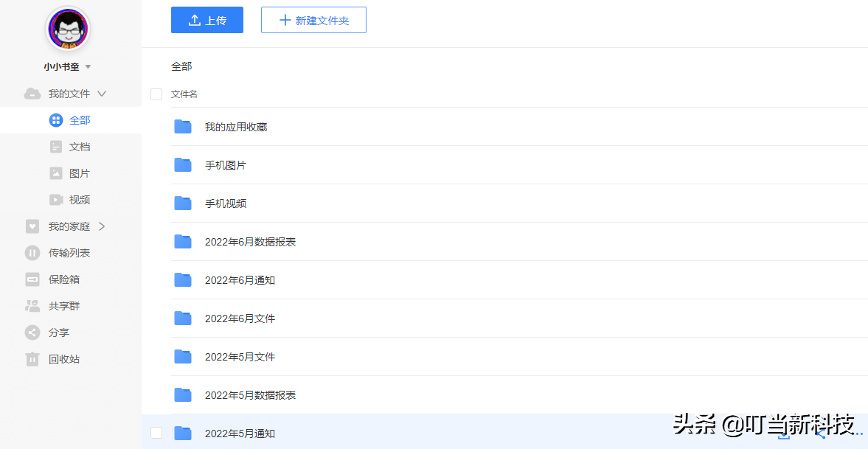Switch to the 全部 category
The image size is (868, 449).
[80, 119]
